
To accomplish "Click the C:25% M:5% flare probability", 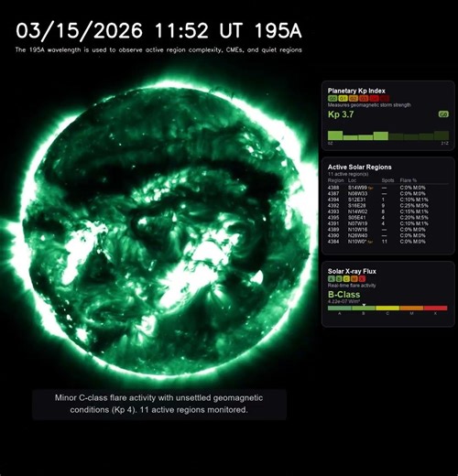I will tap(414, 206).
